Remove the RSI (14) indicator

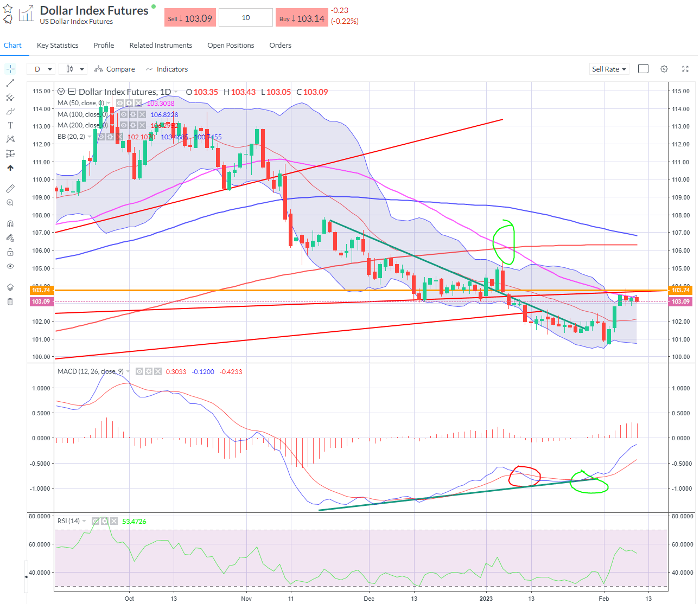tap(114, 521)
